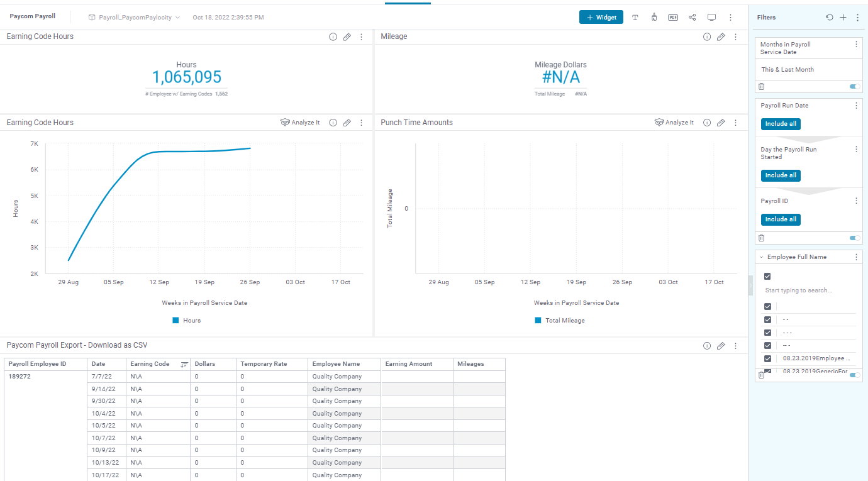Open the Filters panel three-dot menu

857,18
